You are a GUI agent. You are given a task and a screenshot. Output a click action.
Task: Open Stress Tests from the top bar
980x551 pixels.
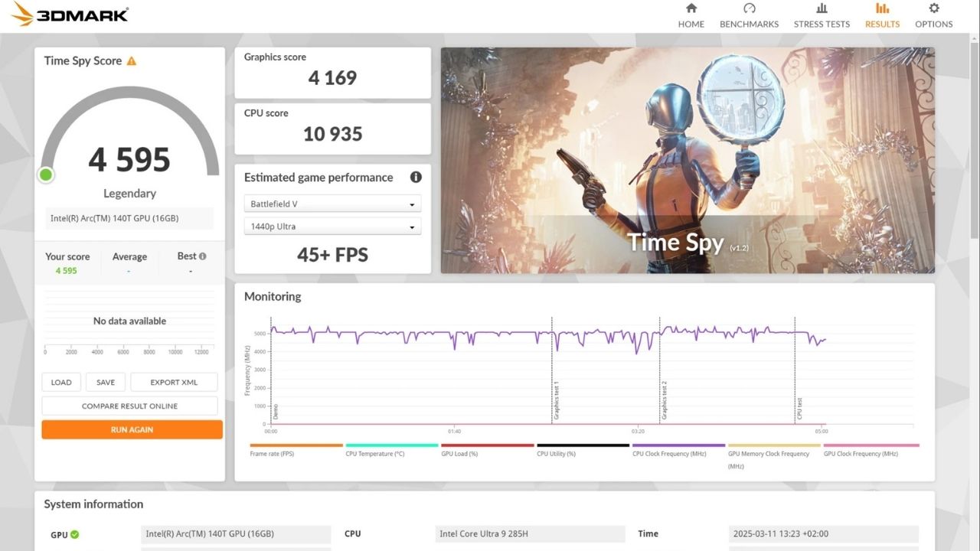click(x=821, y=15)
